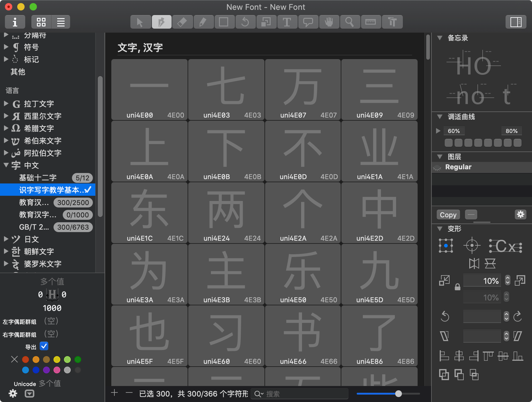Toggle the scale proportion lock
This screenshot has height=402, width=532.
458,287
